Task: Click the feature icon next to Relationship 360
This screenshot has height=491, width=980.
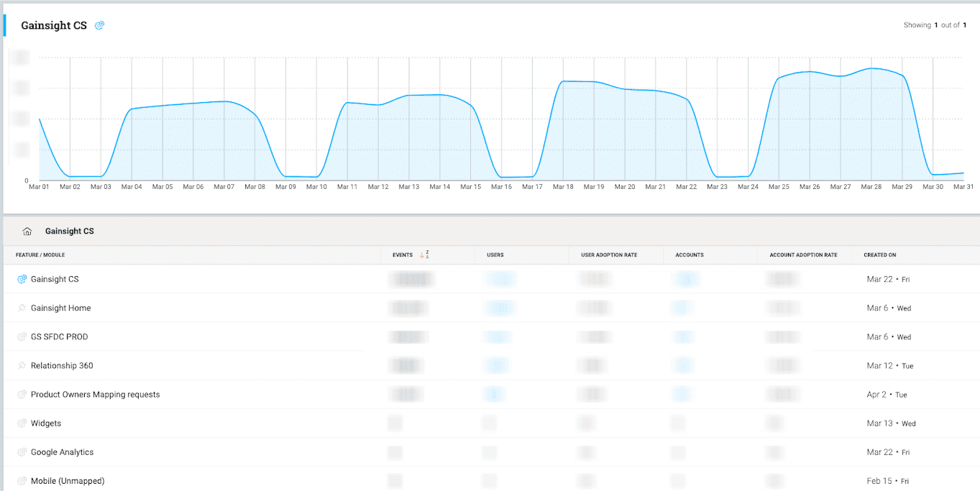Action: point(22,365)
